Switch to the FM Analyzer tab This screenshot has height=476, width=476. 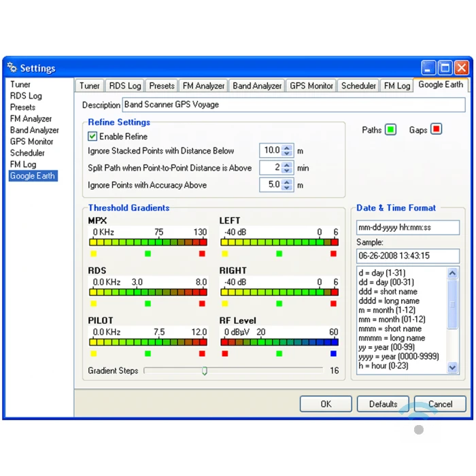point(203,86)
